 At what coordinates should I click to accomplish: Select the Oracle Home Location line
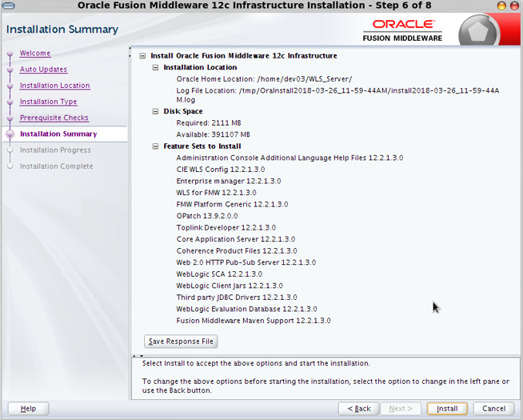(x=264, y=79)
